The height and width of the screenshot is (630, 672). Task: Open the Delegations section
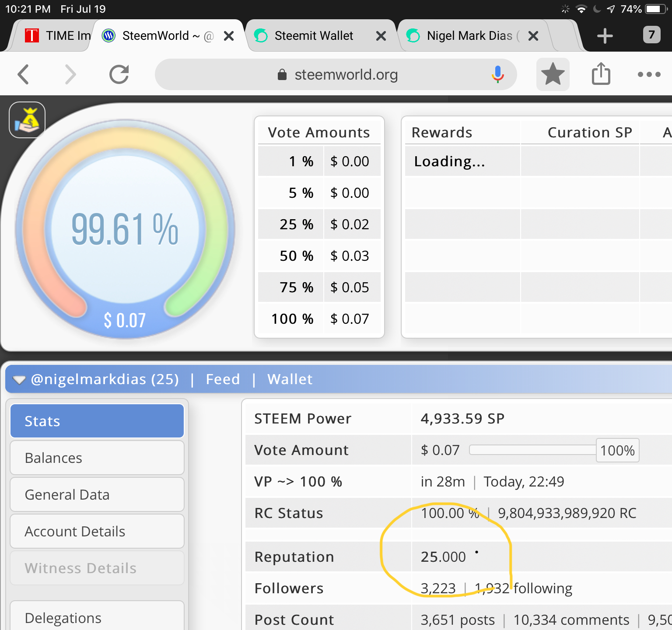(x=97, y=616)
